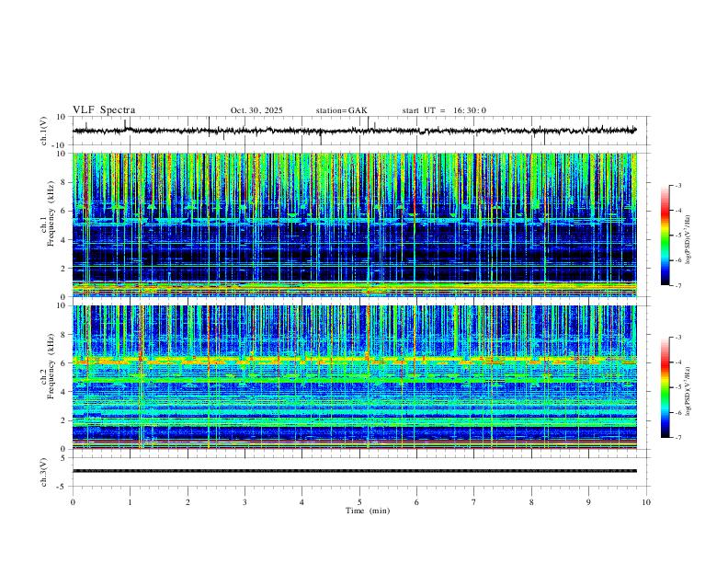Click the time axis tick label "8"

[x=531, y=502]
